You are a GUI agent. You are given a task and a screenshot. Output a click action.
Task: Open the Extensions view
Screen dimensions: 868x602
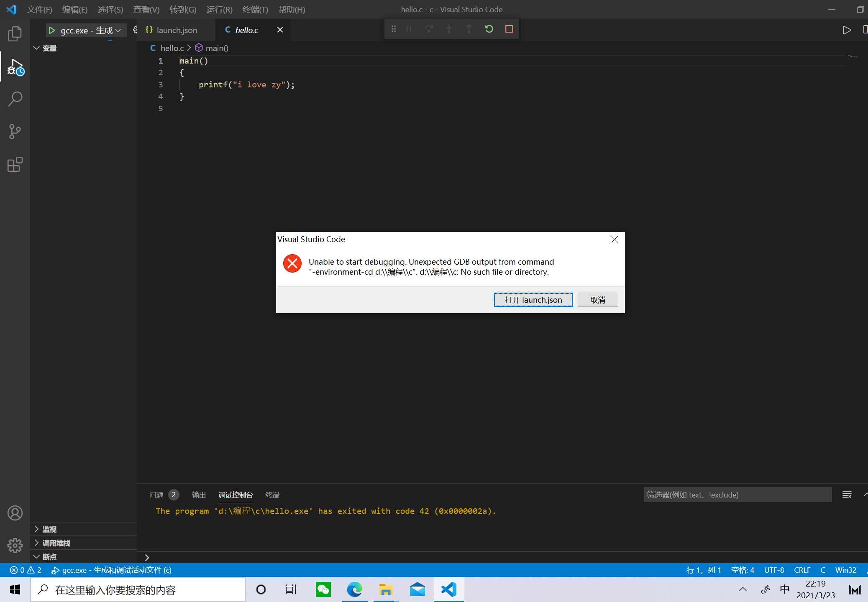click(x=15, y=164)
